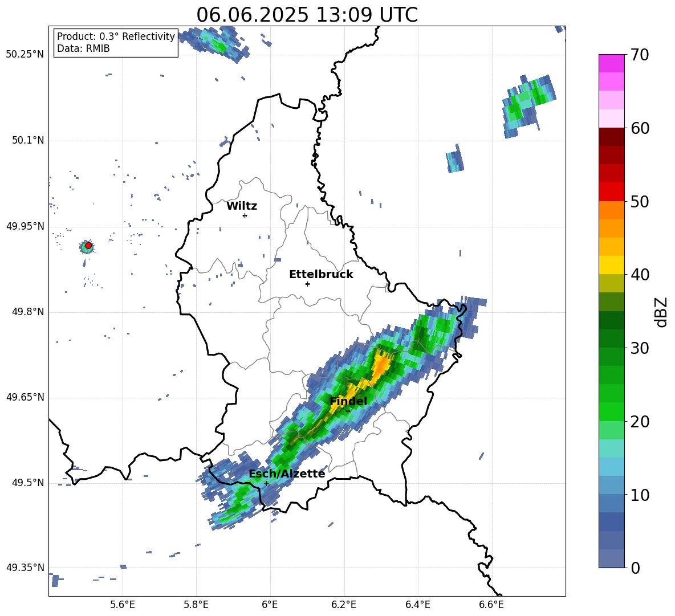Click the bright red colorbar segment above 50
This screenshot has height=616, width=675.
click(611, 192)
